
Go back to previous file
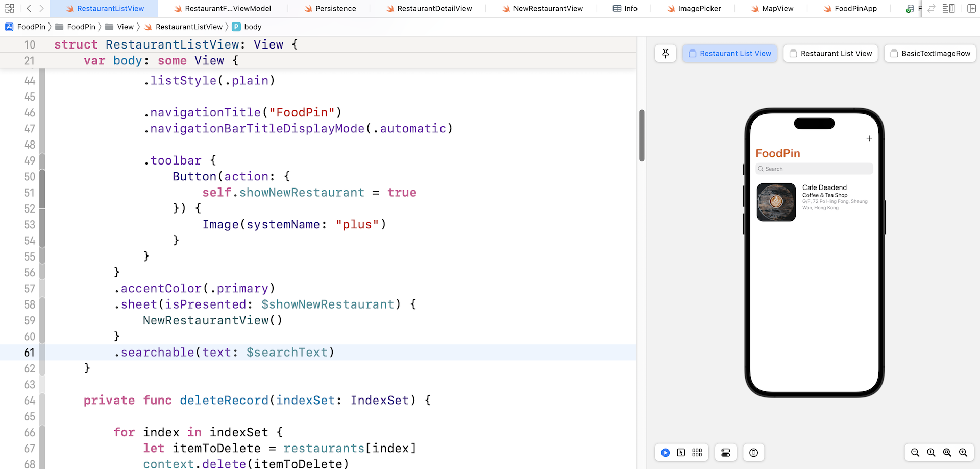coord(29,8)
